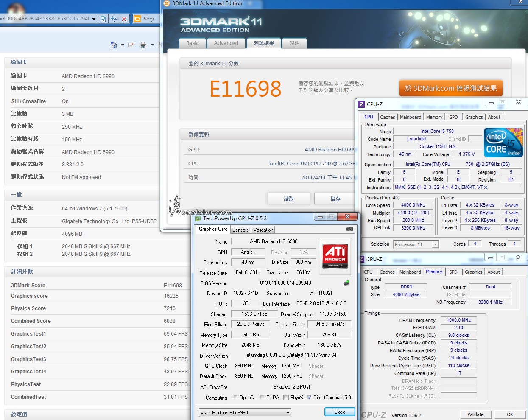The width and height of the screenshot is (528, 420).
Task: Click the ATI Radeon logo in GPU-Z
Action: [335, 256]
